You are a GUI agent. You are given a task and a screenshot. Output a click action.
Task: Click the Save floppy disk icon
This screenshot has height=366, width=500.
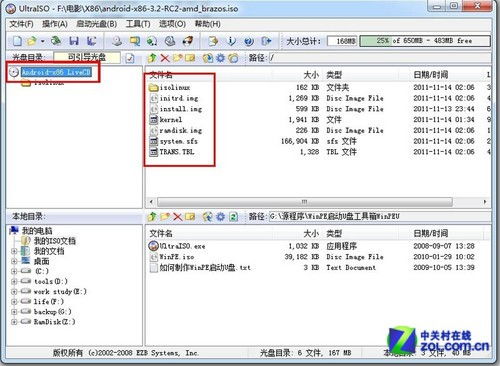(74, 41)
